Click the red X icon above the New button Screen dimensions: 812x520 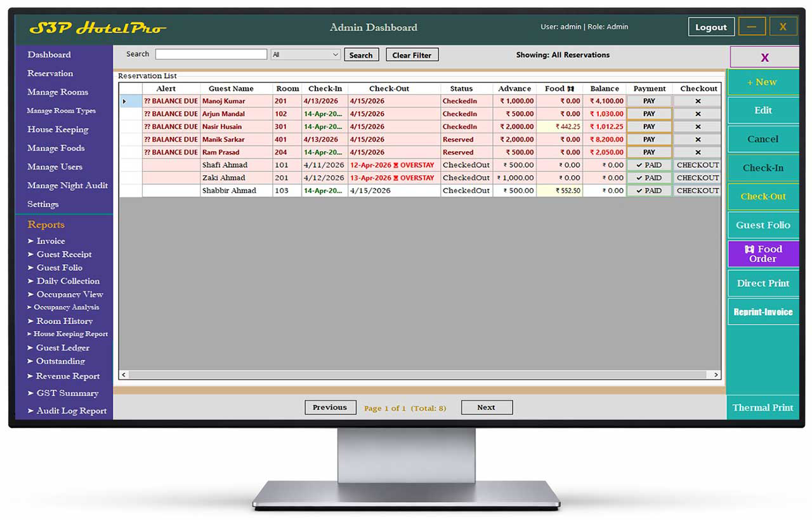tap(764, 57)
